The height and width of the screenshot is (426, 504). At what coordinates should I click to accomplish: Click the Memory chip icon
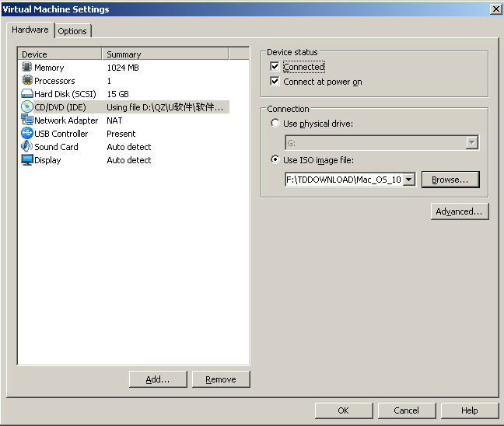27,67
